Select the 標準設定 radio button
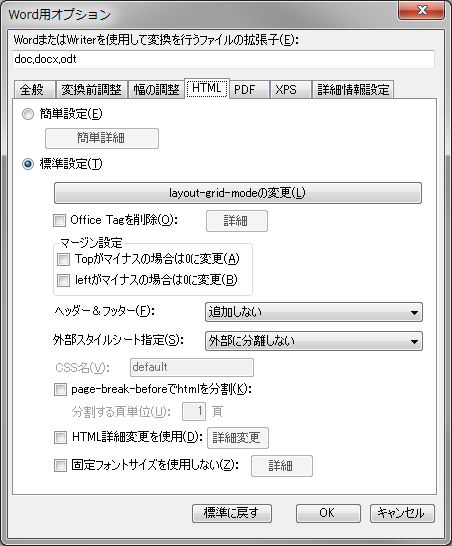The image size is (452, 546). (28, 164)
